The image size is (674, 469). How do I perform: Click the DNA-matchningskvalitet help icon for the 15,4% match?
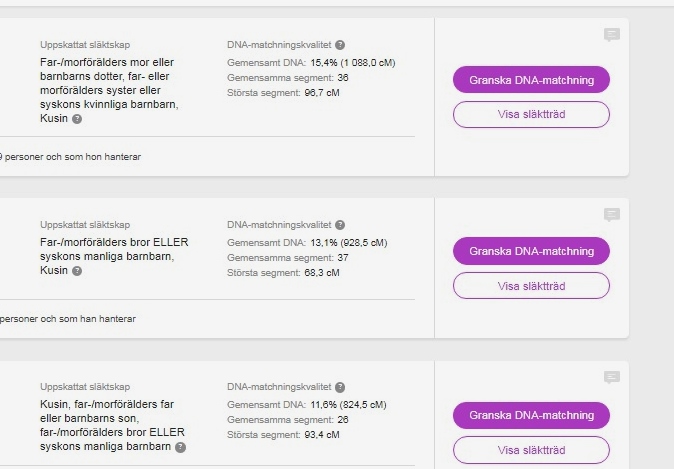click(340, 45)
